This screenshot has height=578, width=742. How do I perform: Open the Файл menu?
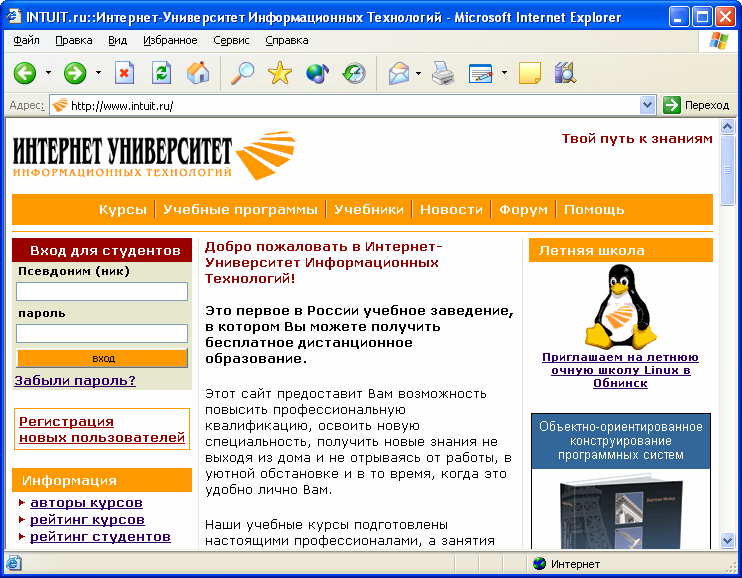[26, 40]
